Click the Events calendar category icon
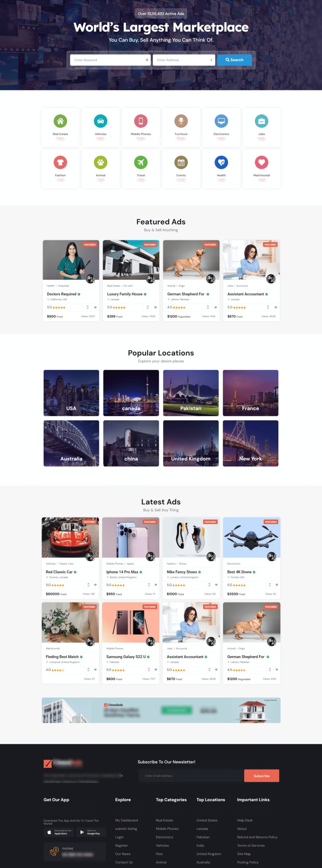This screenshot has height=868, width=322. pos(181,162)
